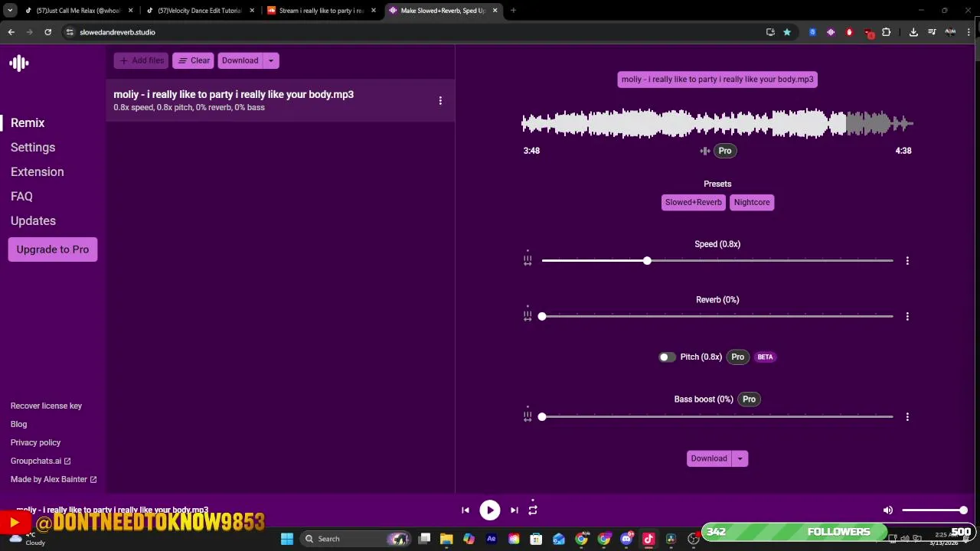Seek within the audio waveform
The width and height of the screenshot is (980, 551).
tap(717, 123)
